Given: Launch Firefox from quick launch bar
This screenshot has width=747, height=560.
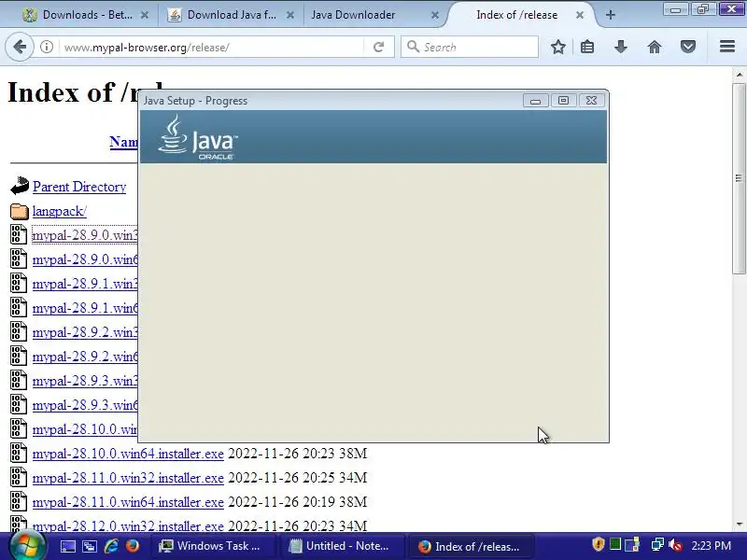Looking at the screenshot, I should (x=132, y=546).
